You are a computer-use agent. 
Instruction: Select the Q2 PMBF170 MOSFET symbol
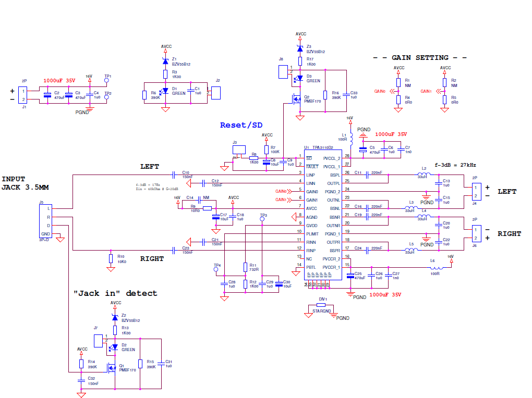[297, 99]
